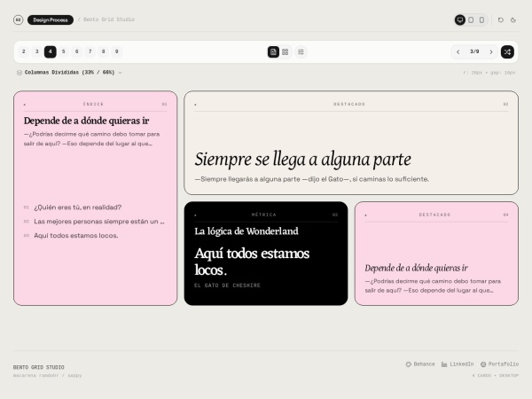Click EL GATO DE CHESHIRE caption

(227, 286)
